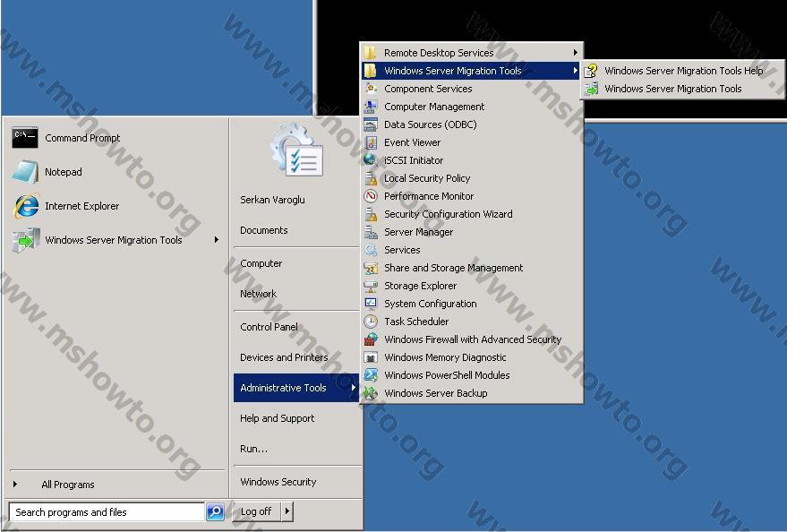Open Windows Server Backup entry
Screen dimensions: 787x532
pos(471,393)
